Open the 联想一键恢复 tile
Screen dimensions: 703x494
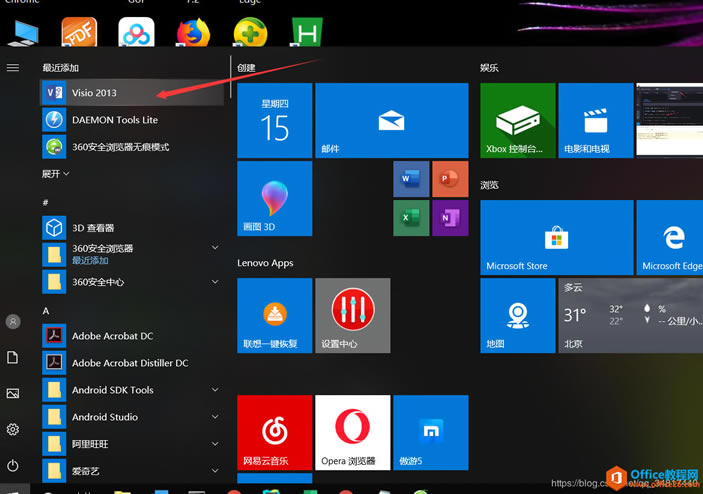point(274,315)
